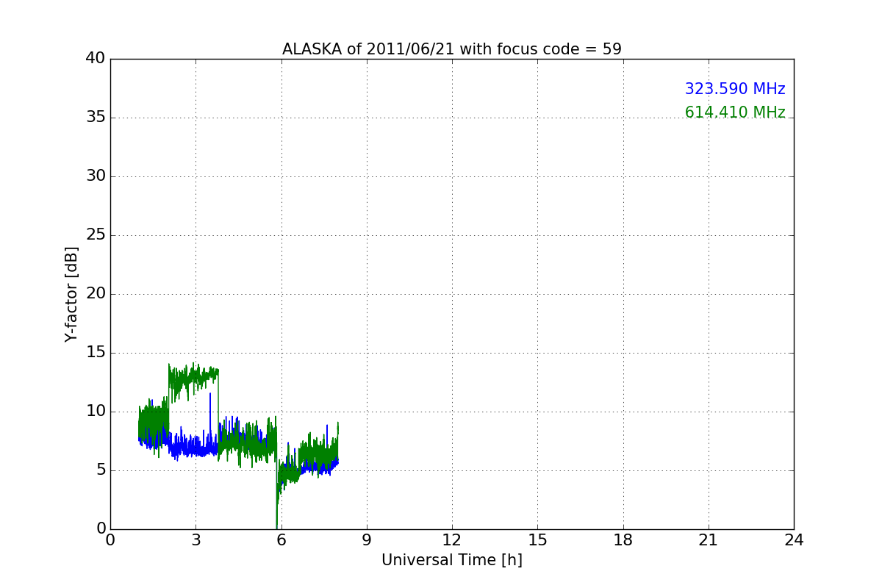Click the y-axis tick label '30'
The image size is (882, 588).
click(x=96, y=176)
